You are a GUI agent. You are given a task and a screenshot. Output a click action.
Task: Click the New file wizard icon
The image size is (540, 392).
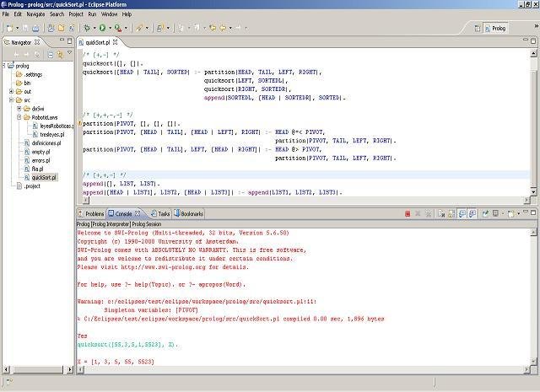pos(9,28)
